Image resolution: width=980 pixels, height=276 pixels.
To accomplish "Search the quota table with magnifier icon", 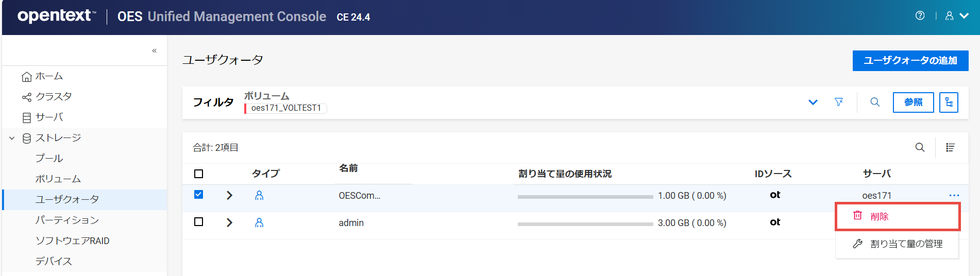I will tap(920, 148).
